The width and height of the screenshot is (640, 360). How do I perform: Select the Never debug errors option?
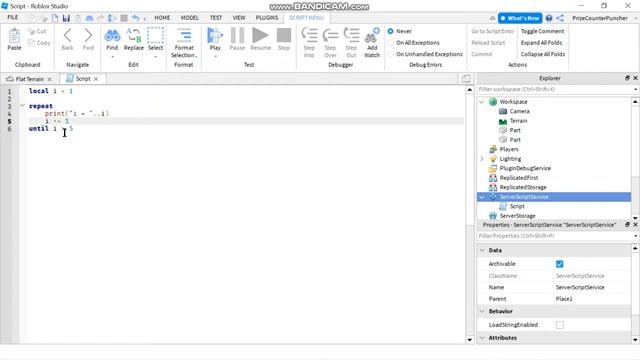pyautogui.click(x=391, y=31)
